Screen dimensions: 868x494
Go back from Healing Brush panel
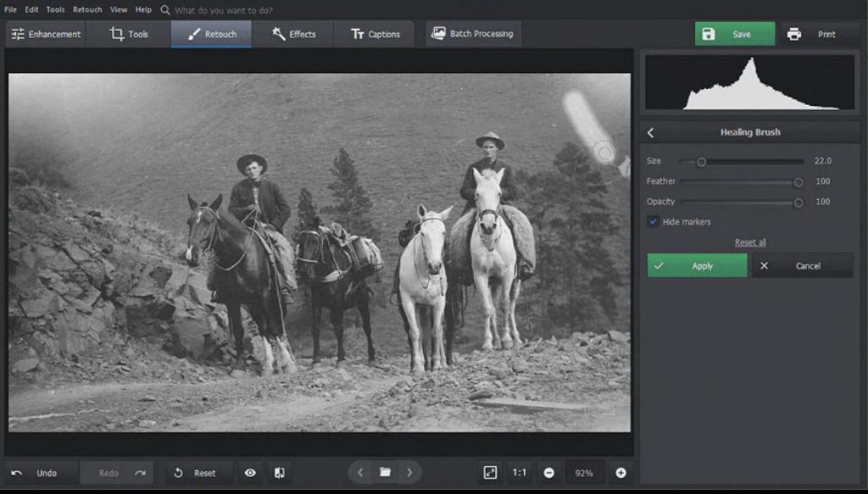651,132
